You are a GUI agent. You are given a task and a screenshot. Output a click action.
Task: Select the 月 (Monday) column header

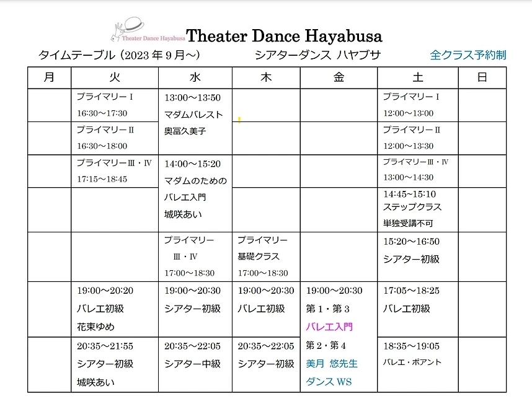coord(49,77)
